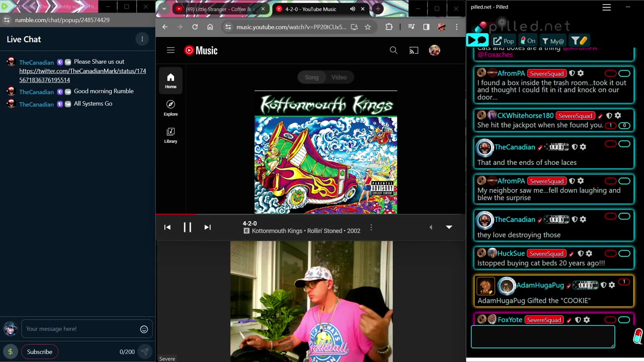
Task: Click the music.youtube.com address bar
Action: pyautogui.click(x=291, y=27)
